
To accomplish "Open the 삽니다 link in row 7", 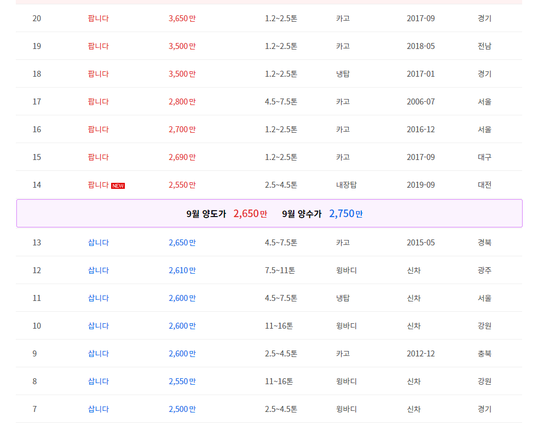I will [98, 409].
